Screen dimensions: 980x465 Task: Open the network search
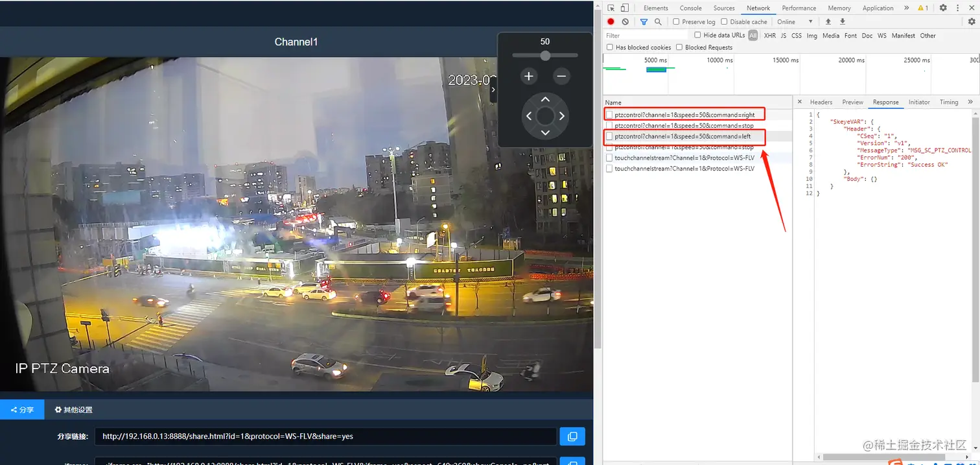[x=658, y=21]
